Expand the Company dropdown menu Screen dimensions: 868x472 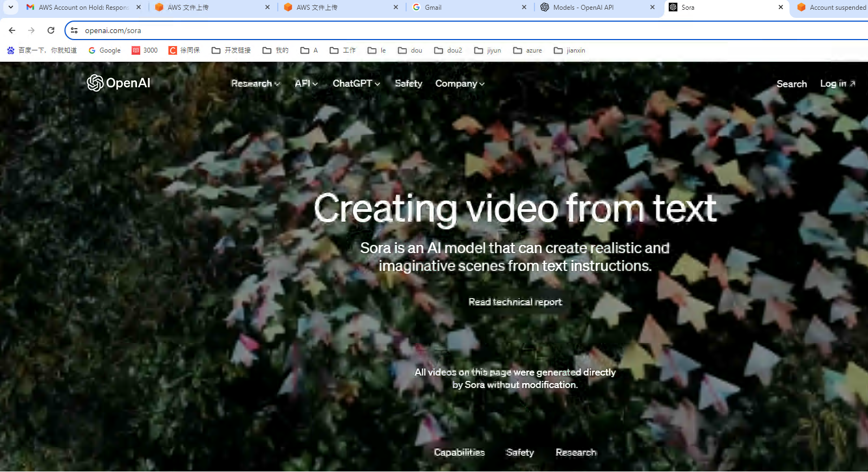(x=460, y=83)
